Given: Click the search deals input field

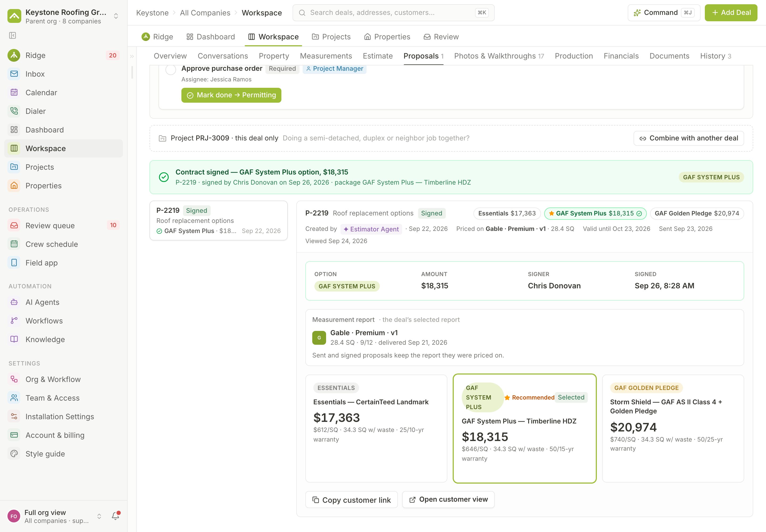Looking at the screenshot, I should pyautogui.click(x=393, y=13).
